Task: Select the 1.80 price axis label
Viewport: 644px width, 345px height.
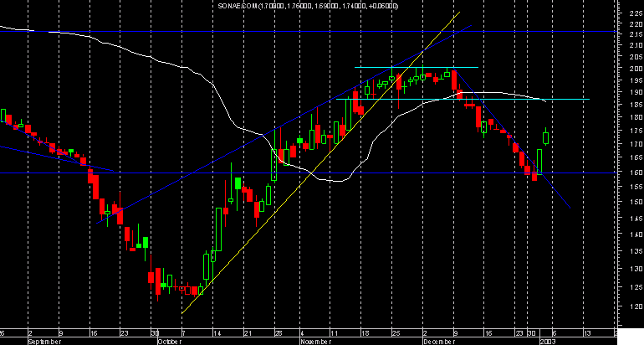Action: tap(636, 118)
